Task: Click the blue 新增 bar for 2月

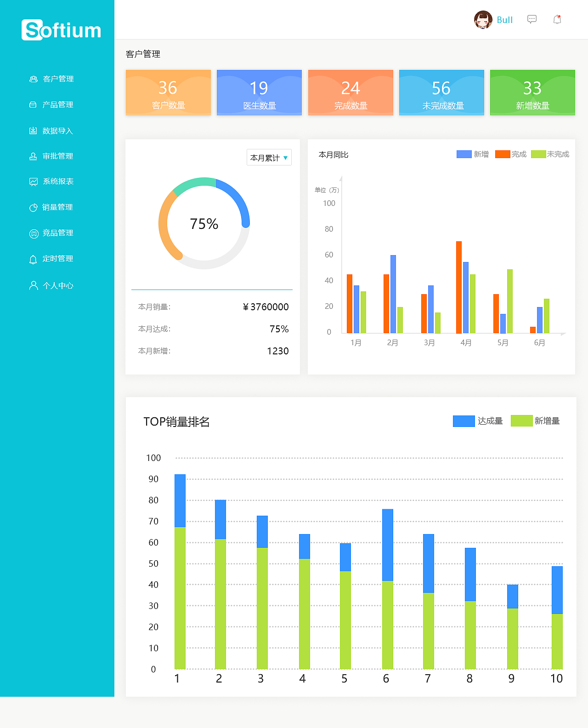Action: point(393,294)
